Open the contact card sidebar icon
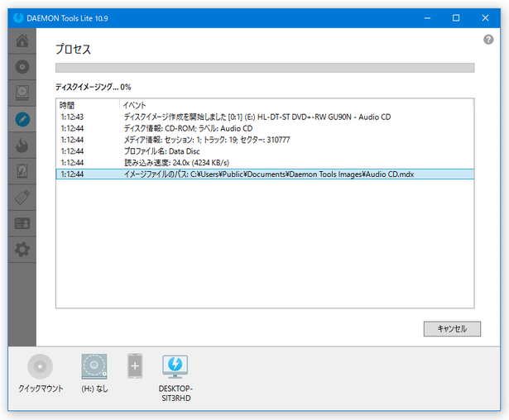The height and width of the screenshot is (420, 509). point(22,223)
